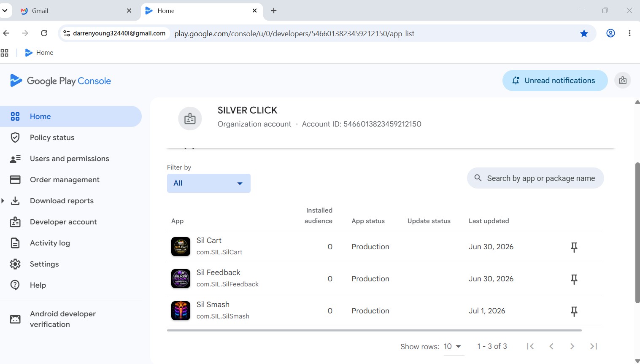Click the Users and permissions people icon
Screen dimensions: 640x364
[15, 159]
